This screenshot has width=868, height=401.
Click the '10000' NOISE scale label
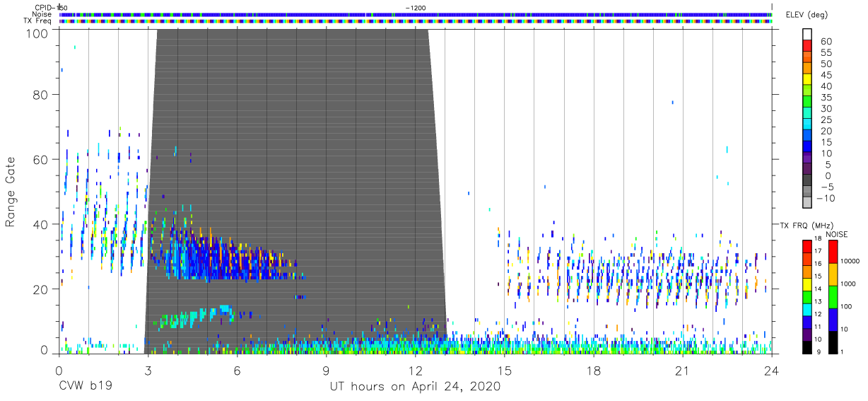pos(852,262)
